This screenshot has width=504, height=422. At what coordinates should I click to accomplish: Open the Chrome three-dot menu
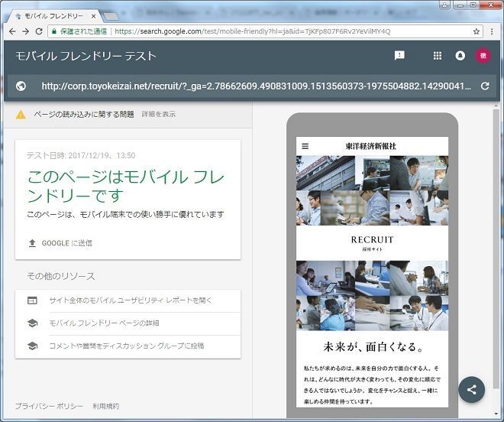[493, 31]
